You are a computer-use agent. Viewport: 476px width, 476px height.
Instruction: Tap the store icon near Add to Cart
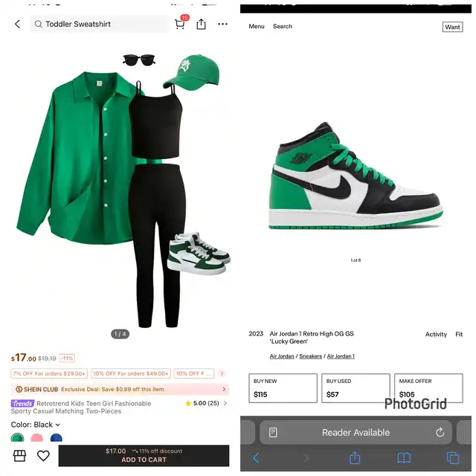point(20,456)
